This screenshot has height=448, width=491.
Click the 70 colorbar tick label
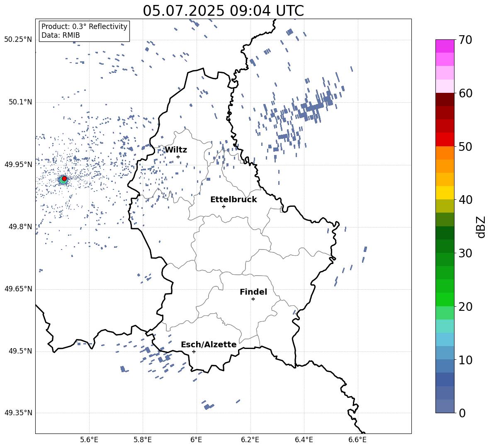(465, 40)
